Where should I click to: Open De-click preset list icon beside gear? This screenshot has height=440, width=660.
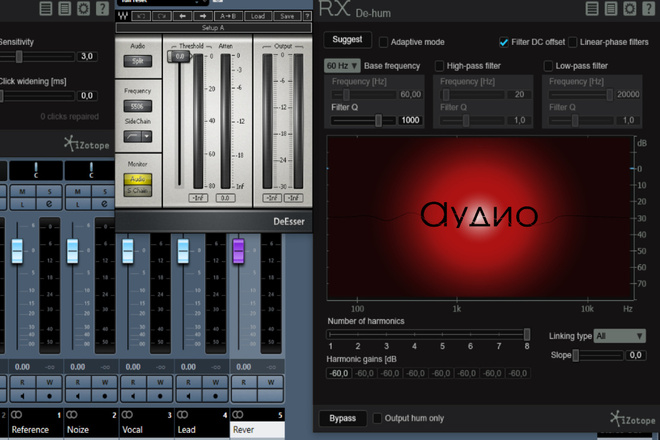[64, 8]
